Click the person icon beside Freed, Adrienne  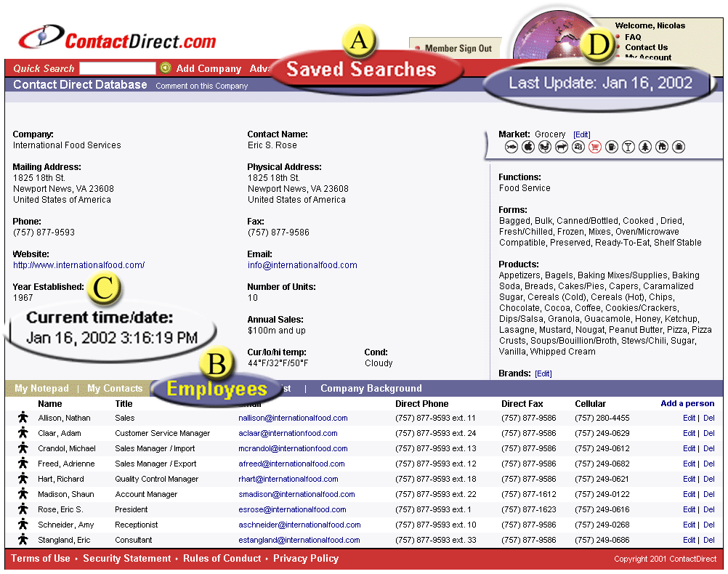(x=23, y=464)
